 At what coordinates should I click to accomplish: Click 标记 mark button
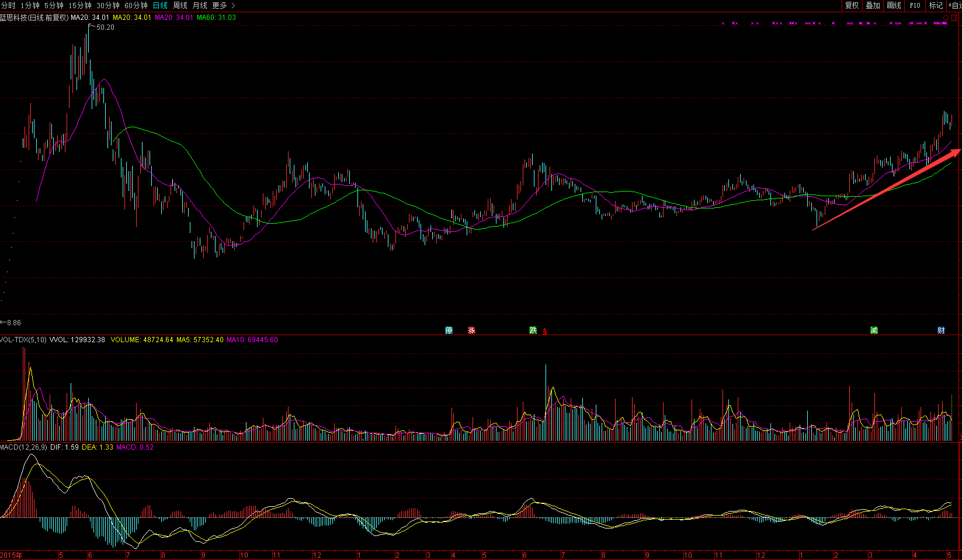[936, 5]
